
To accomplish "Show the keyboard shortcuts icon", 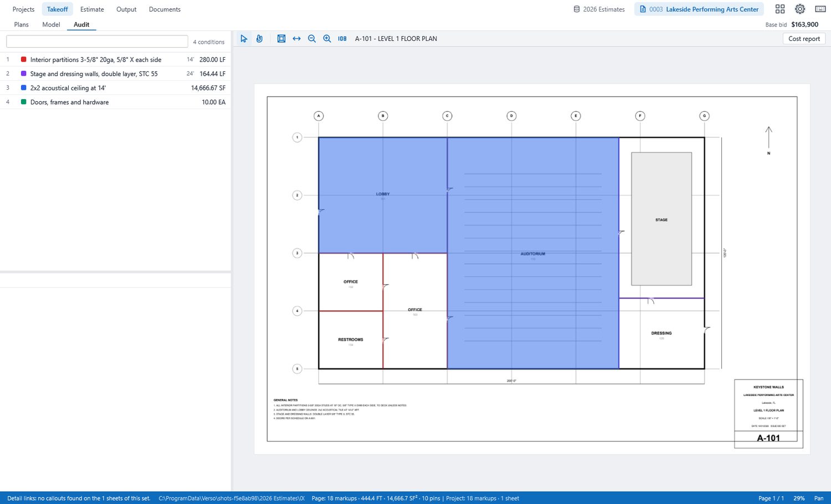I will coord(820,9).
